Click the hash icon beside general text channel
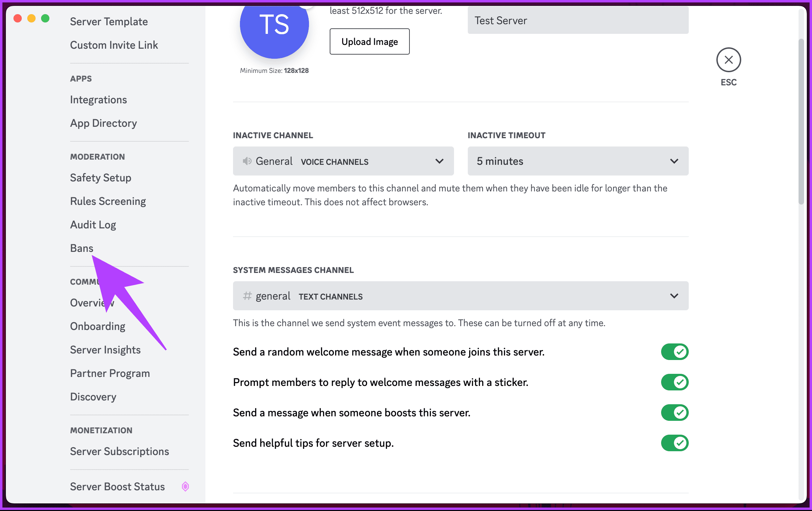The width and height of the screenshot is (812, 511). pyautogui.click(x=247, y=296)
